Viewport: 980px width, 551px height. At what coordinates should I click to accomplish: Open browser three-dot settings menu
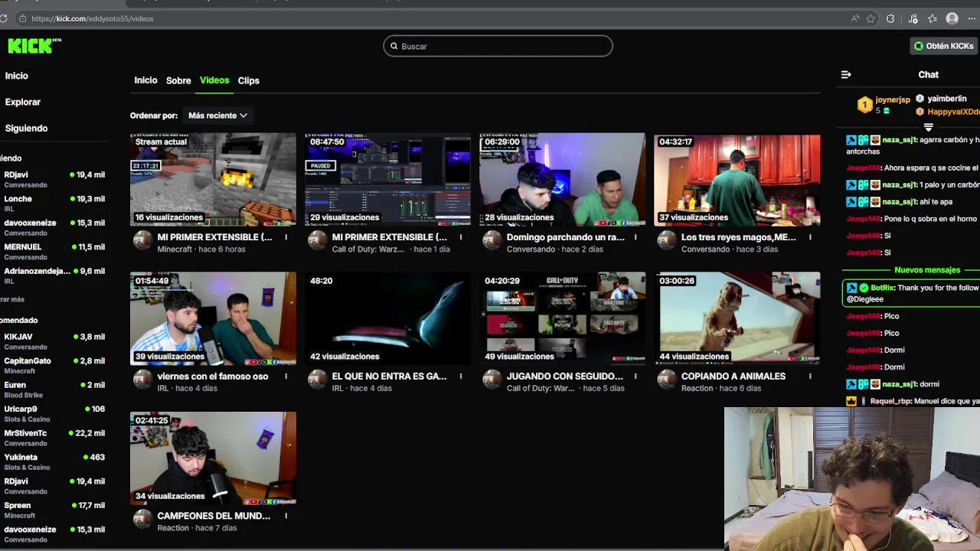(x=972, y=18)
